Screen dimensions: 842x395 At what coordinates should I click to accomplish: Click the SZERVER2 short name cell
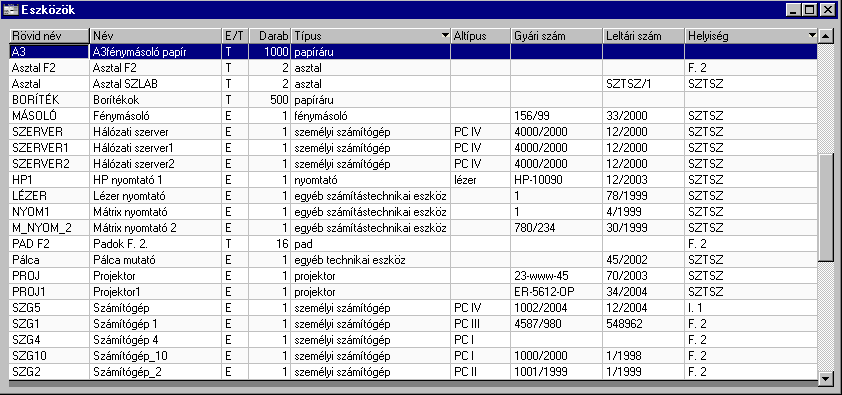tap(50, 164)
